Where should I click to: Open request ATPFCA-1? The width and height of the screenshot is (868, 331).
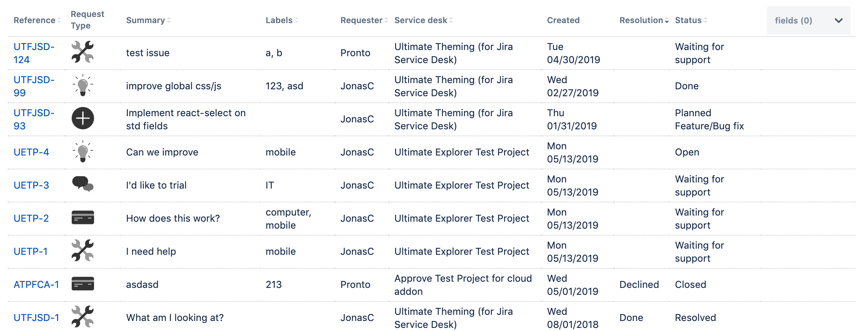pos(36,284)
